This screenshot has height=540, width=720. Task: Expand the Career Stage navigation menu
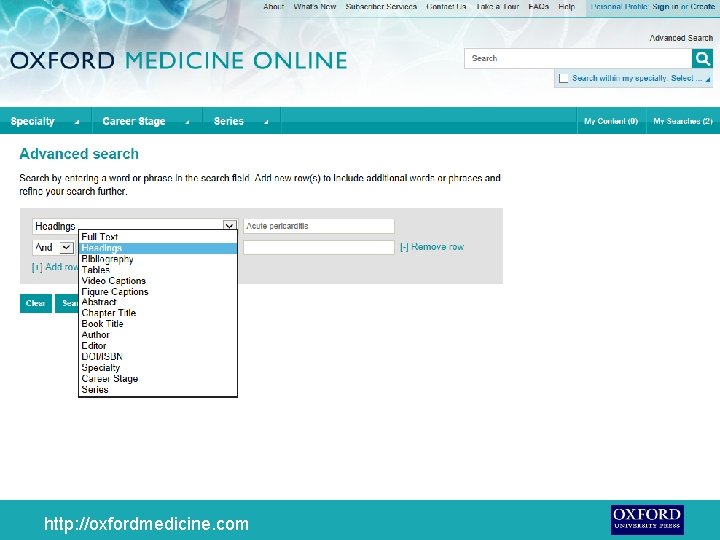pos(147,121)
